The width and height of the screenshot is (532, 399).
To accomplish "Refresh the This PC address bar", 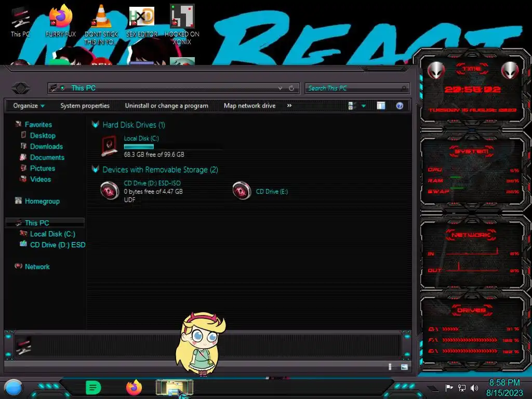I will (291, 88).
